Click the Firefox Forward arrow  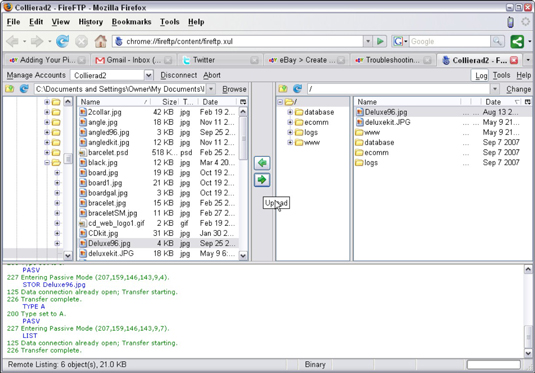[x=37, y=41]
